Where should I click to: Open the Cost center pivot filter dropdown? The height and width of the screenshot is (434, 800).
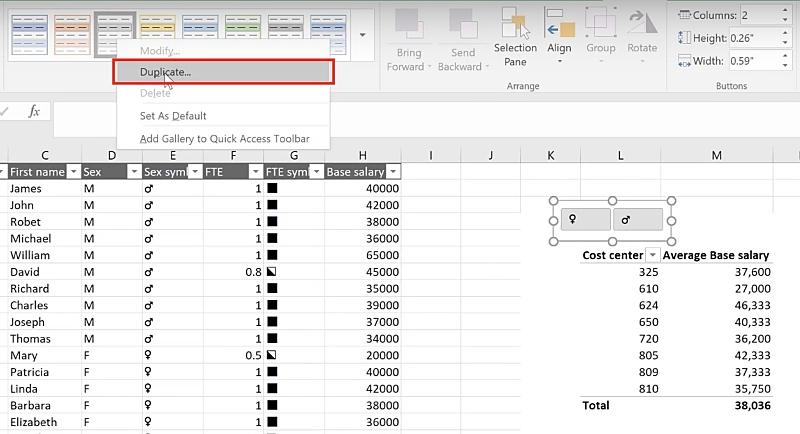652,255
